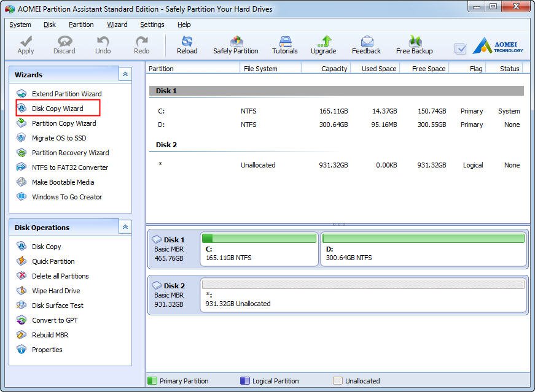Open Free Backup from the toolbar
Viewport: 535px width, 392px height.
[414, 44]
